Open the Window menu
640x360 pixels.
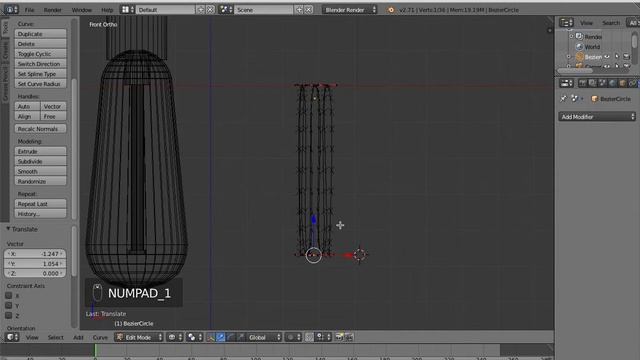point(82,10)
